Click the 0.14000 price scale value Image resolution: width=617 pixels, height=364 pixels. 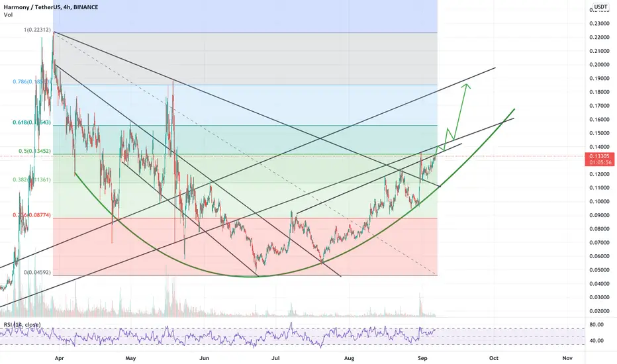[x=599, y=147]
